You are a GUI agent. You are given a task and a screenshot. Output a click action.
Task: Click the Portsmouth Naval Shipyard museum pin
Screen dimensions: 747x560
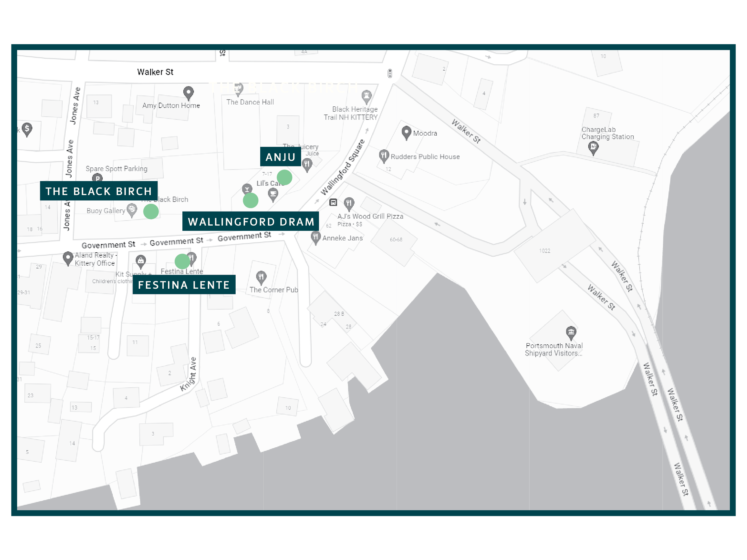(x=571, y=332)
